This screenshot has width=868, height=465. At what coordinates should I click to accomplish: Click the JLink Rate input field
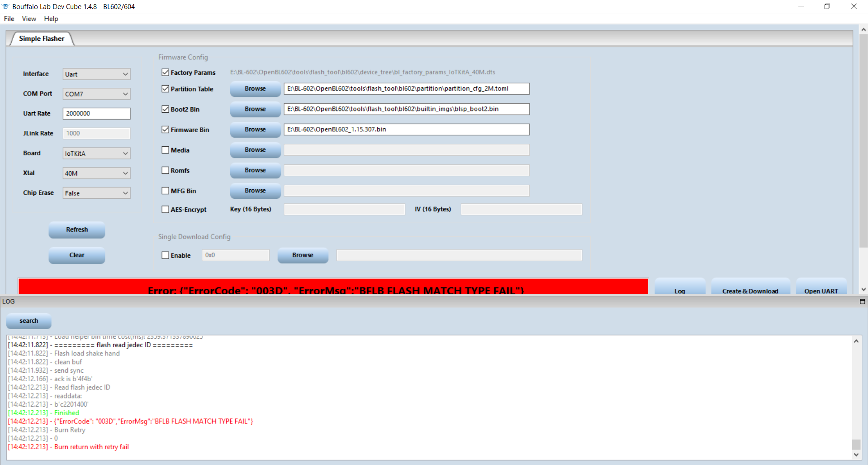point(96,134)
